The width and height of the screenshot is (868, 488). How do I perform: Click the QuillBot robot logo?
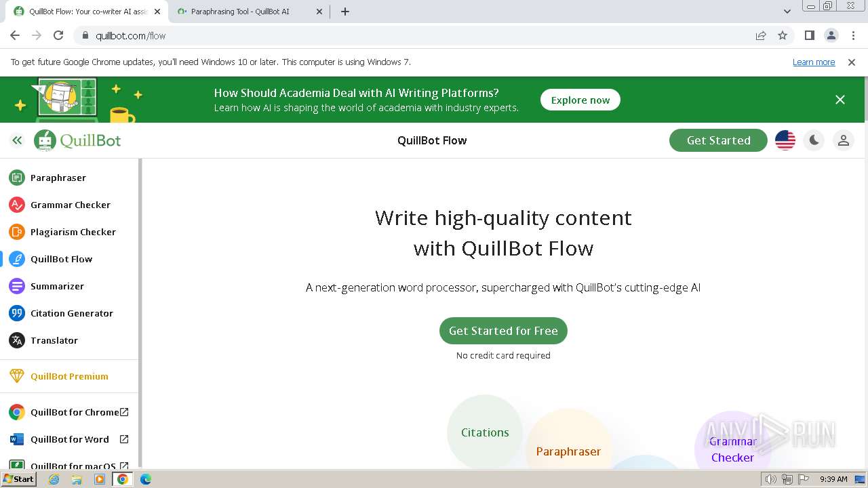(x=45, y=140)
